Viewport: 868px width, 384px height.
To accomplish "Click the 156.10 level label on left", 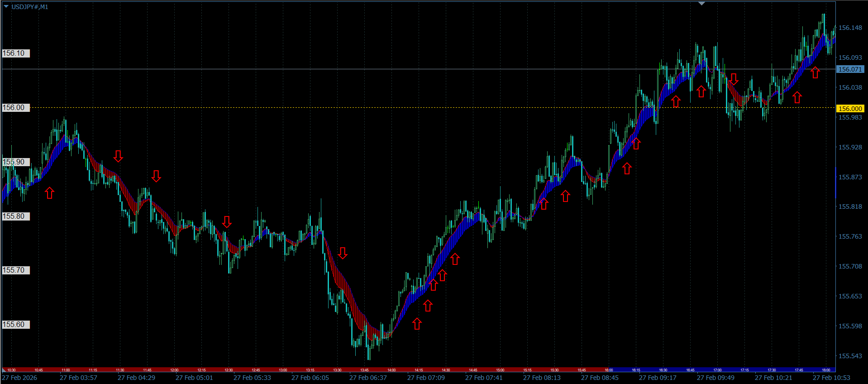I will (16, 53).
